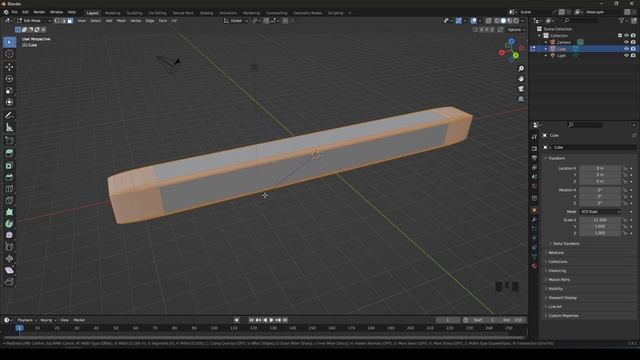The height and width of the screenshot is (360, 640).
Task: Hide the Light in viewport
Action: (x=626, y=56)
